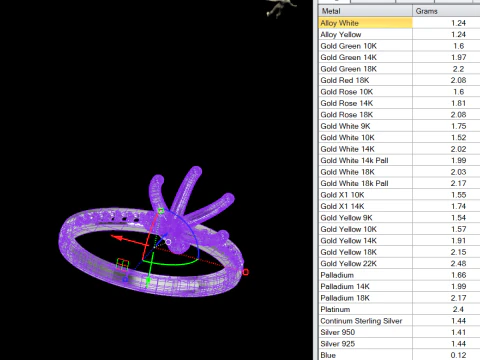Click the red square handle at ring's edge

[x=246, y=272]
